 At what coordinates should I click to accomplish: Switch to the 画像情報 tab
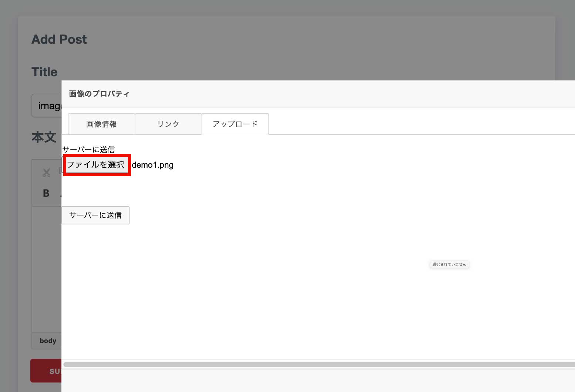pos(101,124)
